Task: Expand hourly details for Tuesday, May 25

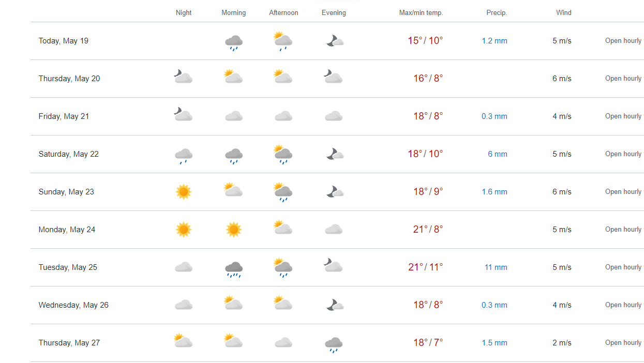Action: click(623, 267)
